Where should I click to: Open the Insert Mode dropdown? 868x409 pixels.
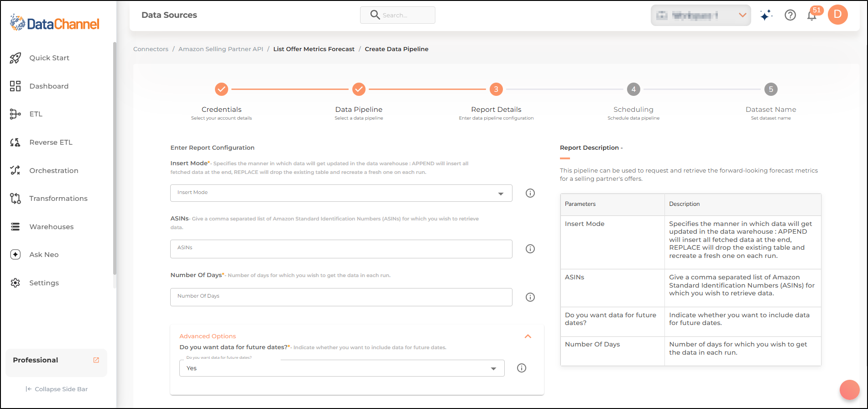pos(341,193)
